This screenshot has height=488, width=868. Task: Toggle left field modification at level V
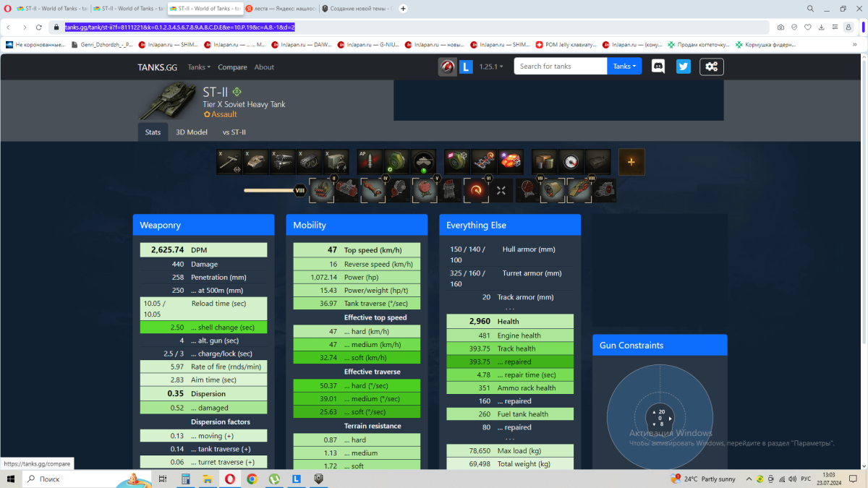click(424, 190)
